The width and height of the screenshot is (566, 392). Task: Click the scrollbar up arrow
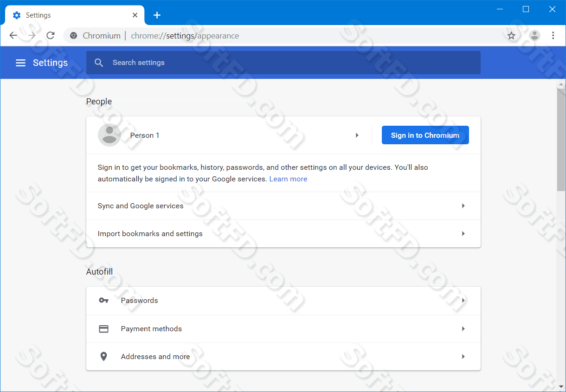[x=561, y=84]
